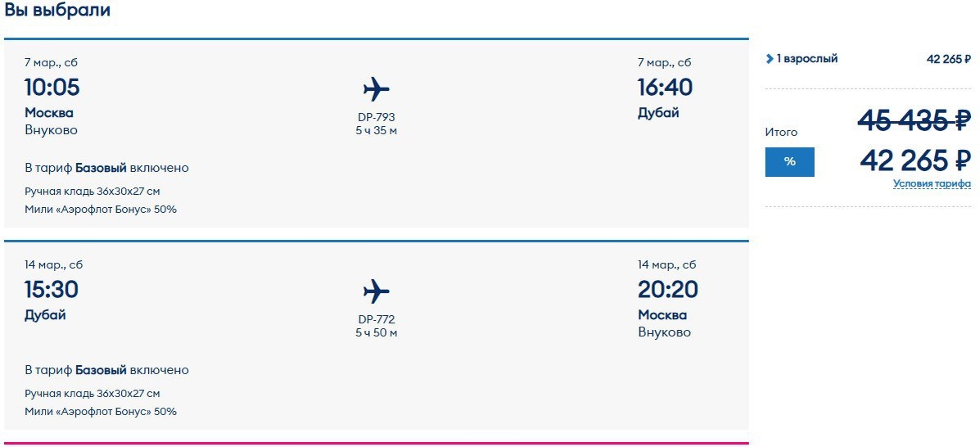Click flight number DP-772
The width and height of the screenshot is (980, 447).
[376, 319]
